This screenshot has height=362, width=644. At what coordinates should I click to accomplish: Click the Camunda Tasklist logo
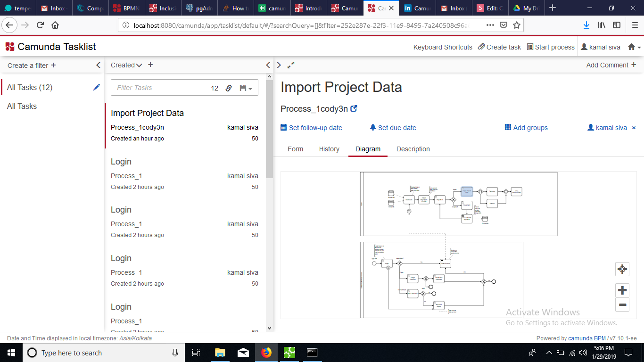[x=50, y=47]
